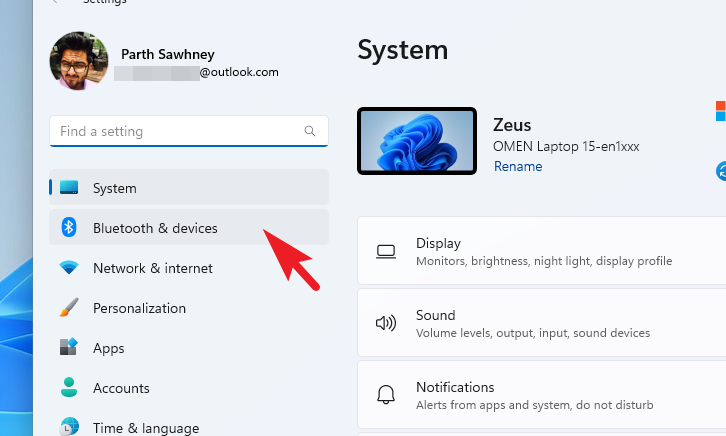Click the Time & language globe-clock icon
The height and width of the screenshot is (436, 726).
[69, 426]
